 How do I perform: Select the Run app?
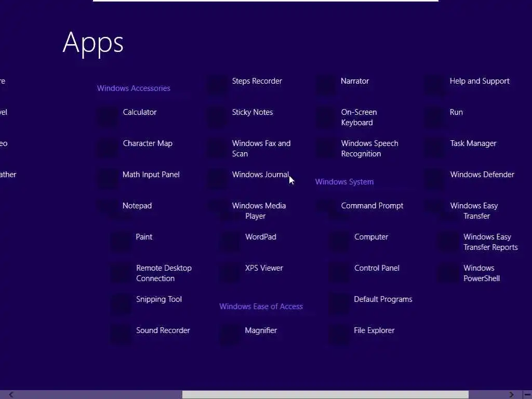click(x=456, y=112)
